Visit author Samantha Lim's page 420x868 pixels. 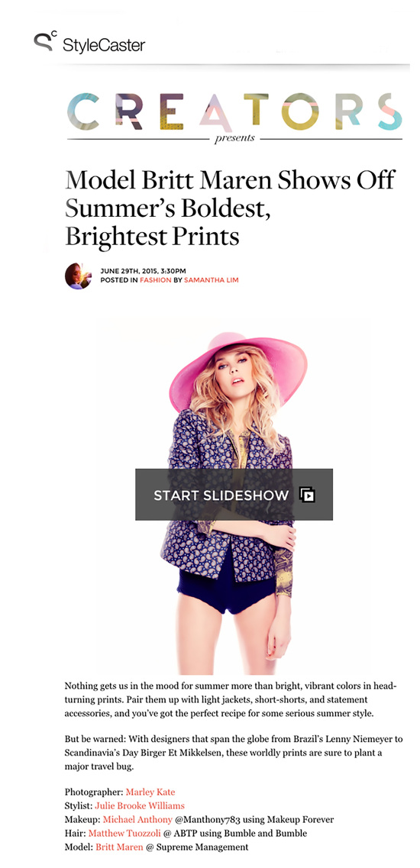pyautogui.click(x=211, y=280)
